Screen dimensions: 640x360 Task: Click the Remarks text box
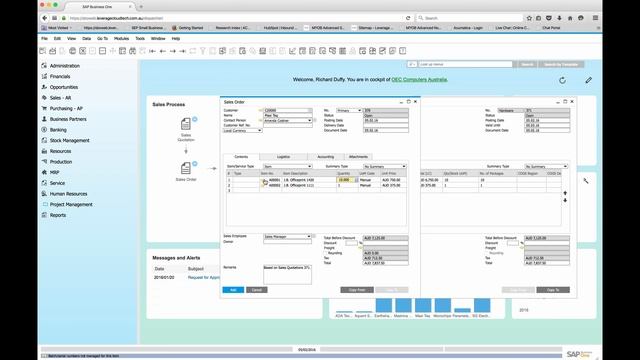point(287,275)
